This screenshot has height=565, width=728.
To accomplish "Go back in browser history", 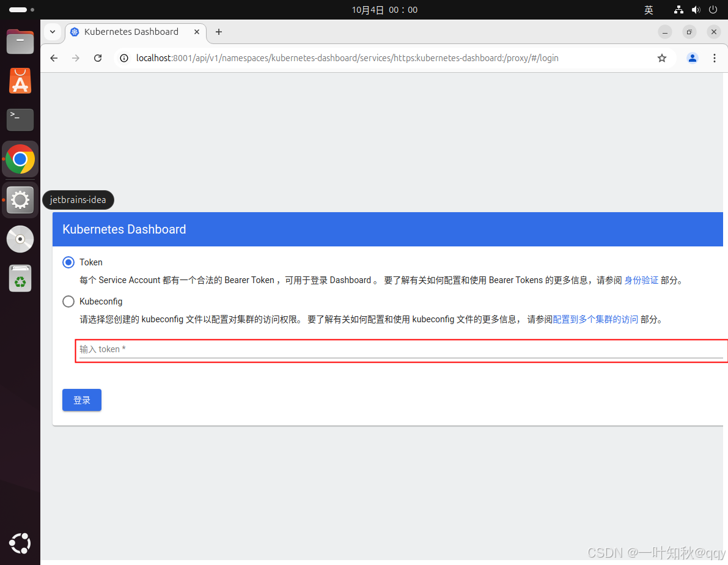I will pos(54,58).
